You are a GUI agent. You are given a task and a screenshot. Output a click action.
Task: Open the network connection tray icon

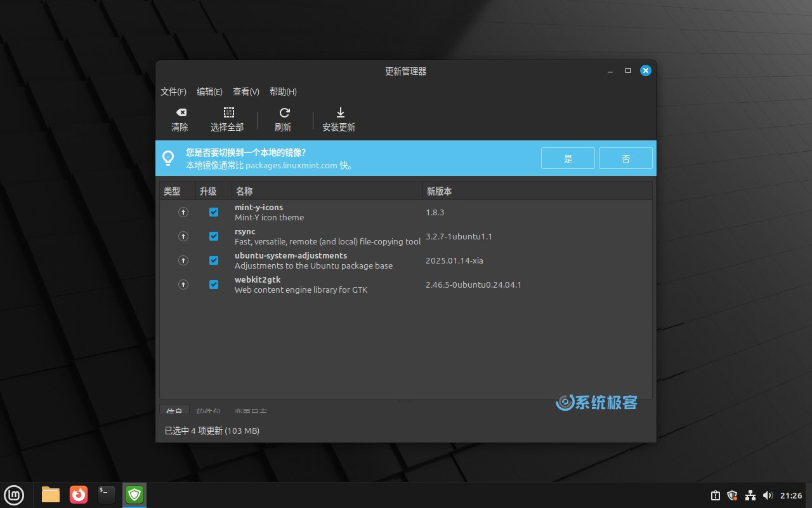coord(750,495)
